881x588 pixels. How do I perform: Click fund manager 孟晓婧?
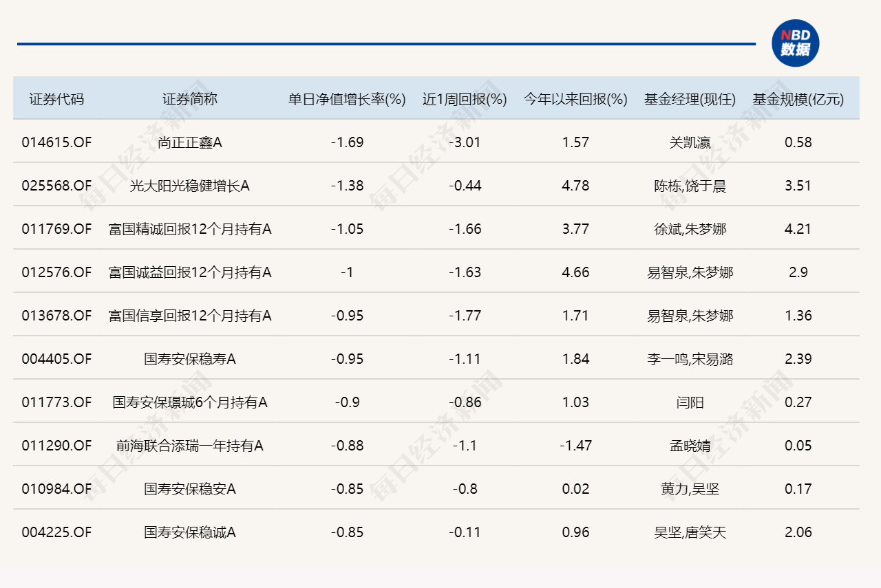click(690, 446)
